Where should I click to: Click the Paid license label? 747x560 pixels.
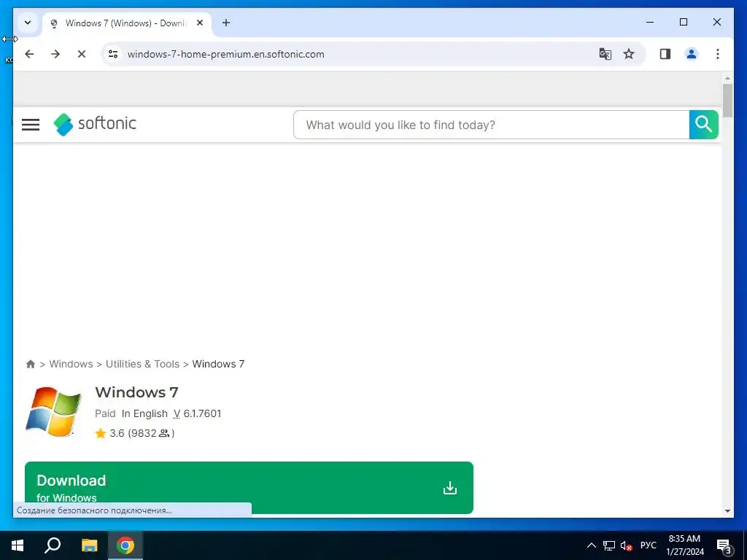point(105,413)
